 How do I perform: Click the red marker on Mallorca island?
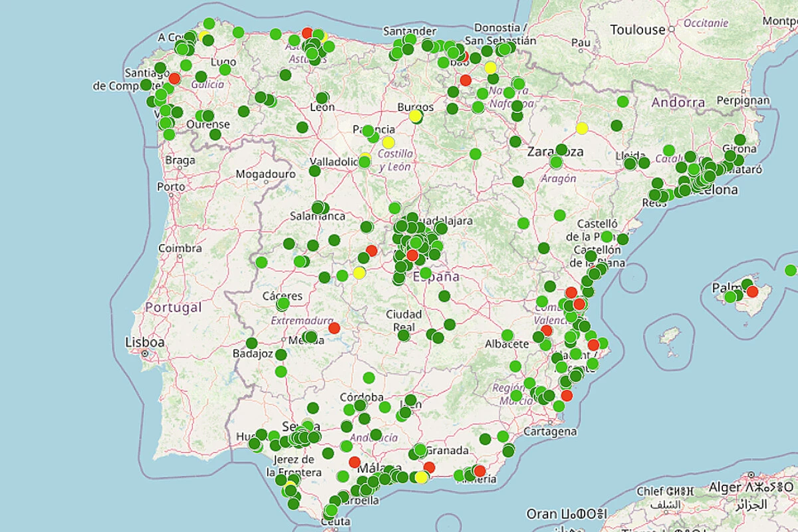coord(752,291)
